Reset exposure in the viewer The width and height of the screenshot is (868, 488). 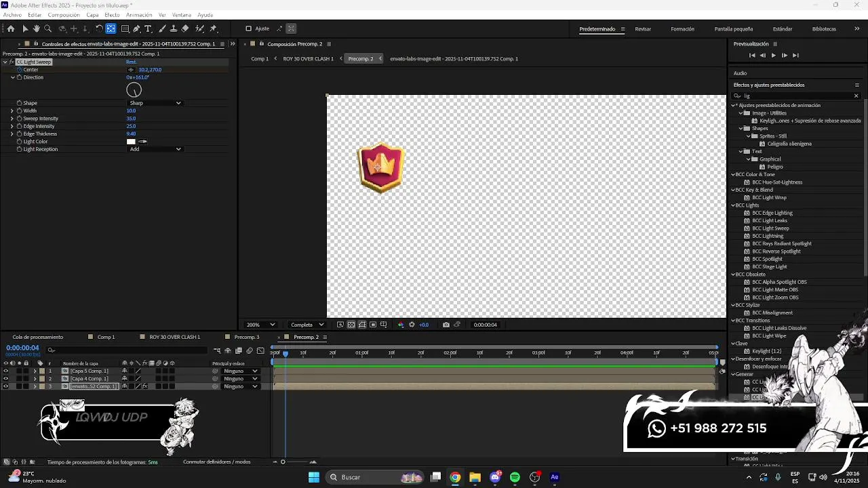(x=412, y=325)
